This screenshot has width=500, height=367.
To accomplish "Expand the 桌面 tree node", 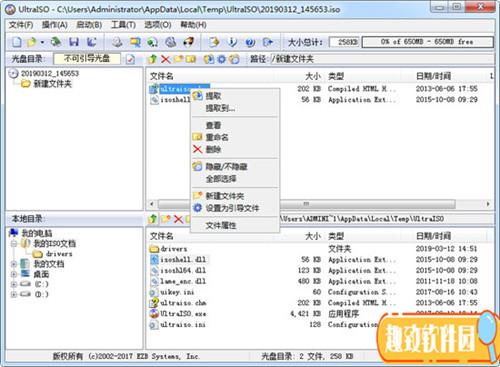I will (14, 274).
